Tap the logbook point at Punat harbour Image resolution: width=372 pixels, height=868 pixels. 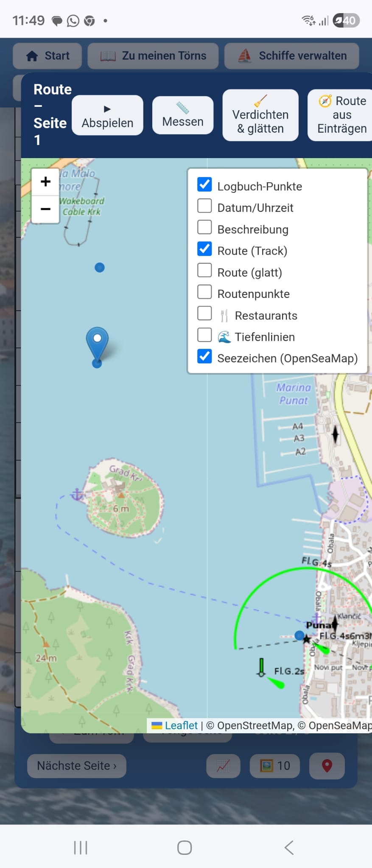point(299,635)
